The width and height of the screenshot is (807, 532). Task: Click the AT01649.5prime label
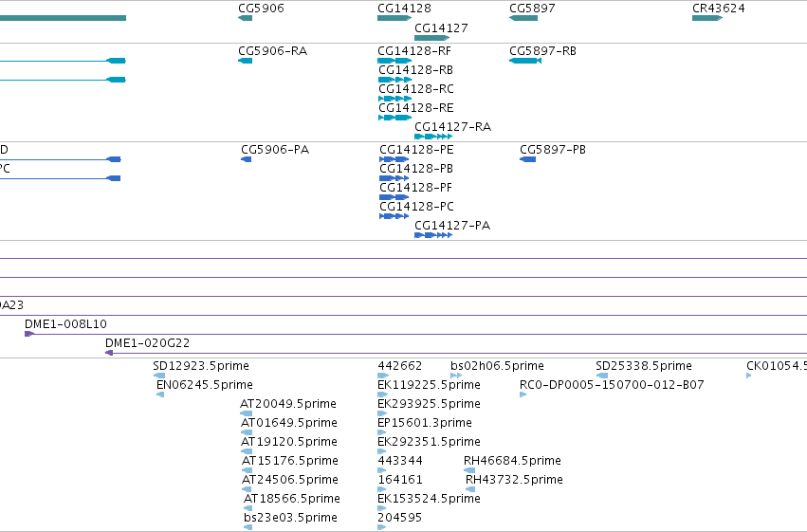pyautogui.click(x=289, y=423)
